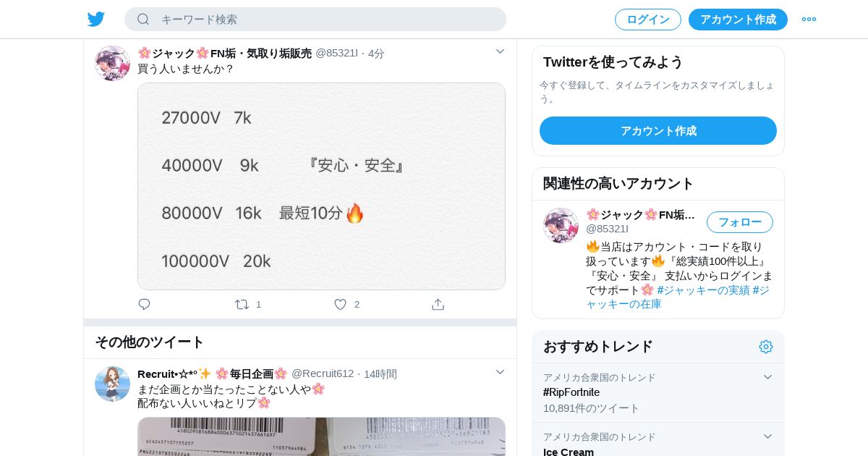Click the search magnifier icon
Image resolution: width=868 pixels, height=456 pixels.
click(143, 20)
